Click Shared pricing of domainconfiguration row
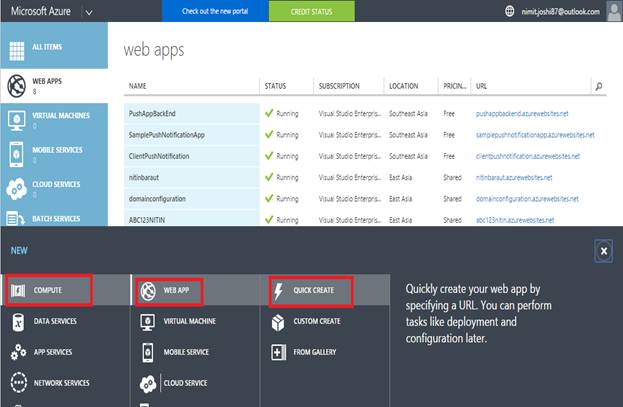 pyautogui.click(x=453, y=199)
